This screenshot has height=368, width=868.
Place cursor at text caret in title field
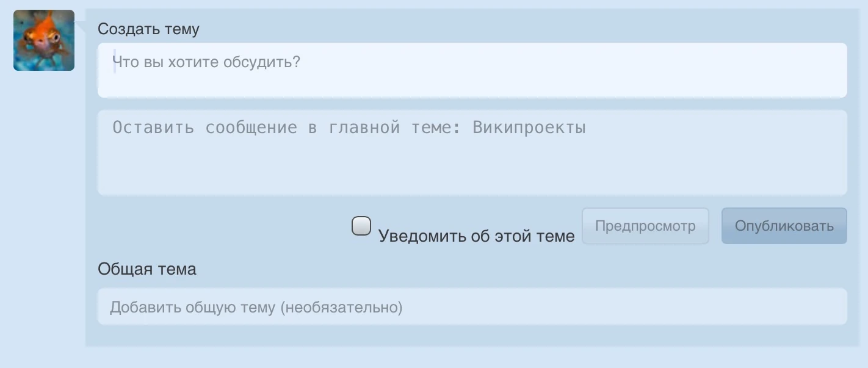coord(114,63)
